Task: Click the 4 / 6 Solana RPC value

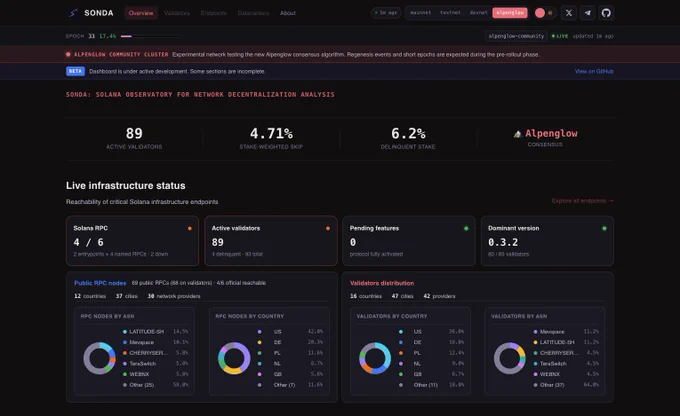Action: [88, 242]
